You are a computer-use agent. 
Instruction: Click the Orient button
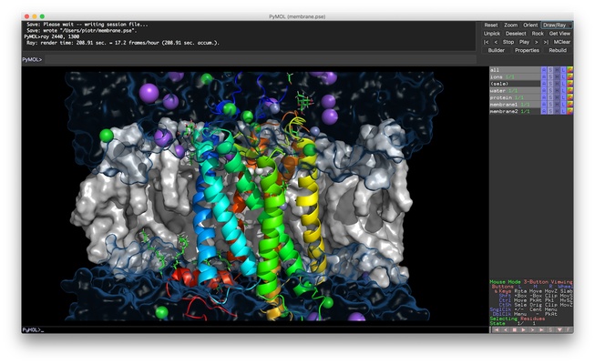530,25
